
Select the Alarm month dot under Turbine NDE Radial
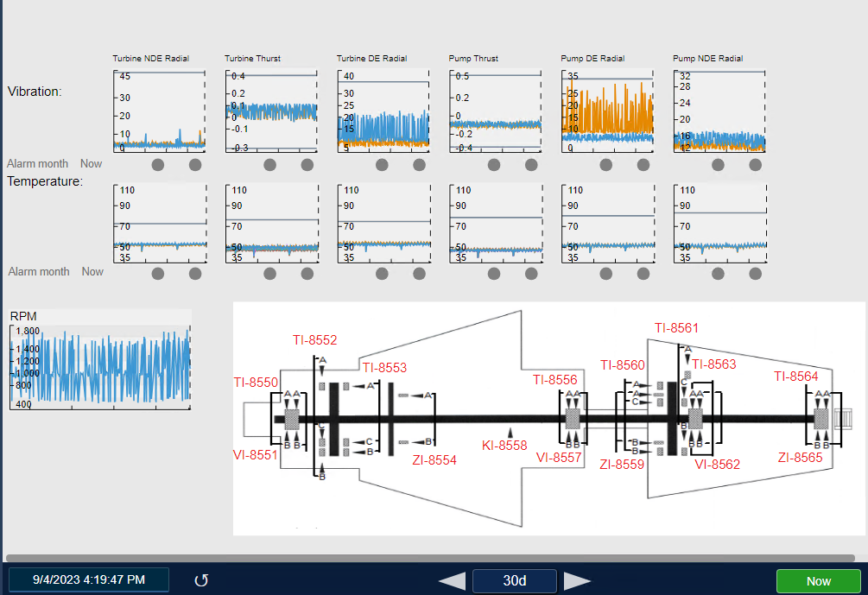(158, 164)
